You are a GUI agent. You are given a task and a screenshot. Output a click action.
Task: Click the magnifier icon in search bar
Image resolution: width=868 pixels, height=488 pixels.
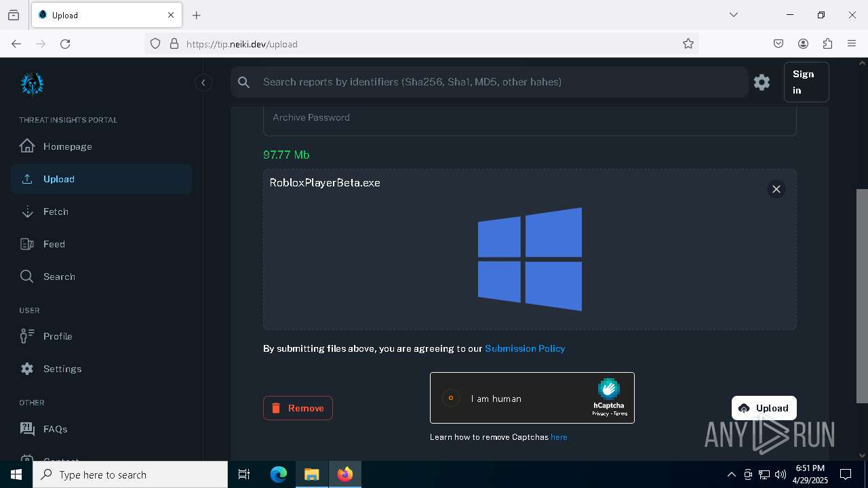[244, 82]
